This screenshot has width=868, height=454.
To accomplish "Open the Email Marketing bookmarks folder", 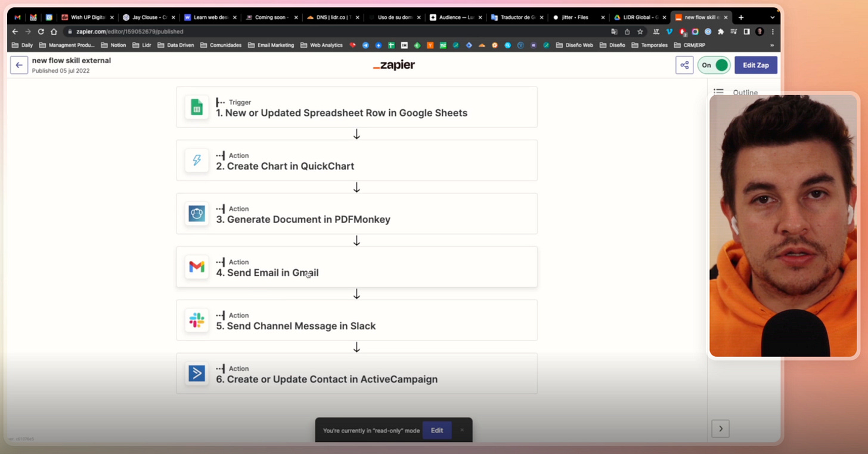I will (271, 45).
